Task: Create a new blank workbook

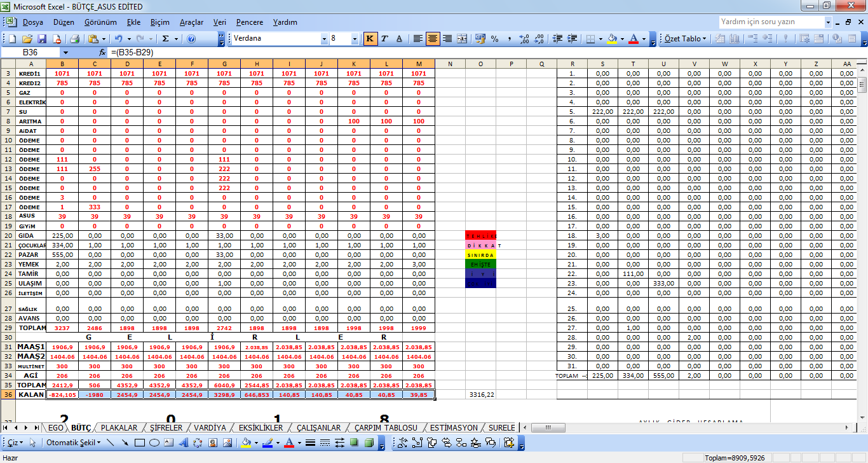Action: 14,39
